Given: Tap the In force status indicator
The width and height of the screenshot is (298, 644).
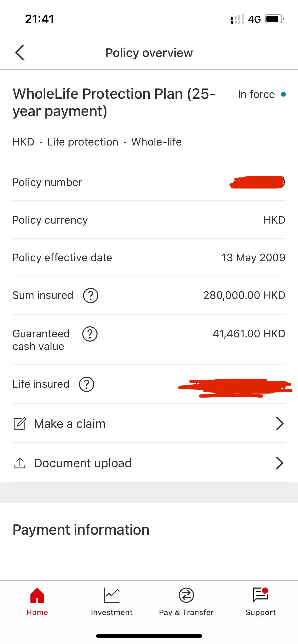Looking at the screenshot, I should tap(262, 94).
